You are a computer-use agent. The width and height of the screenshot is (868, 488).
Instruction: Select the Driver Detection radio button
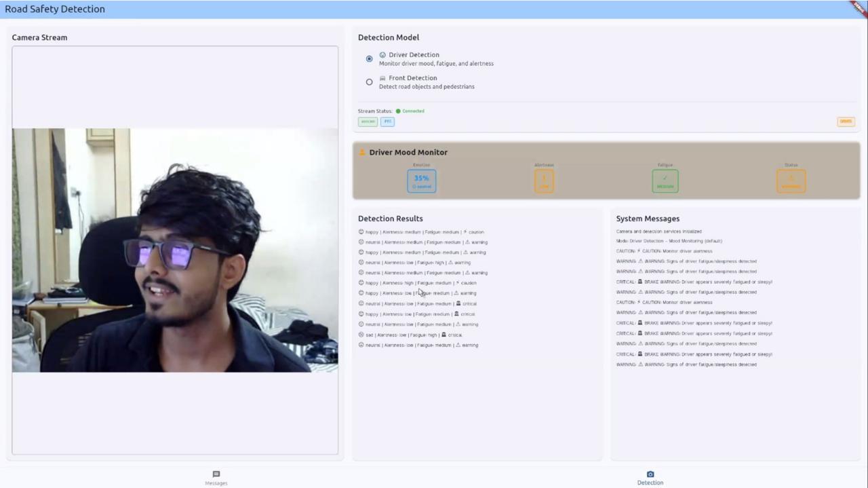pos(369,59)
